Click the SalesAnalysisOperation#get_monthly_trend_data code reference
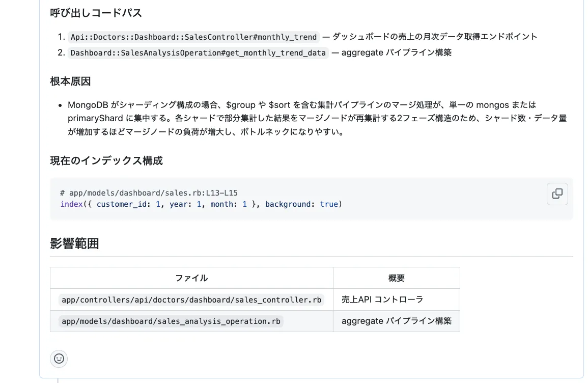 pos(198,53)
